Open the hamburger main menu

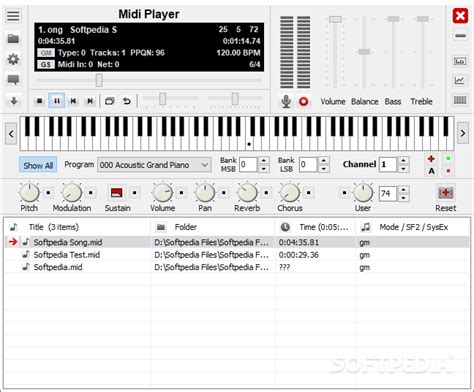(13, 16)
